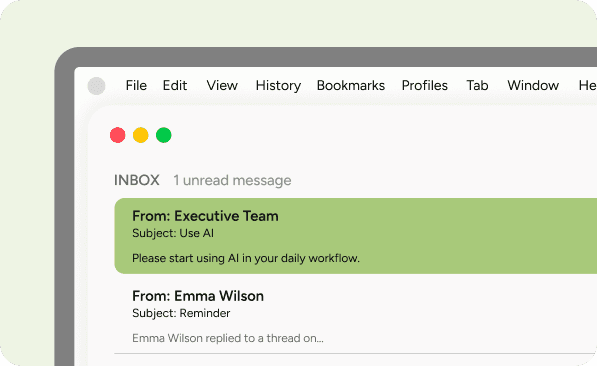Open the Bookmarks menu
Viewport: 597px width, 366px height.
coord(351,85)
